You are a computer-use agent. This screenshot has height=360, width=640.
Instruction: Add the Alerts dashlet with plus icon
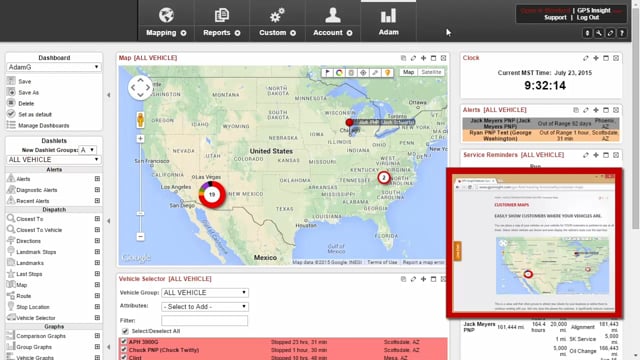[x=97, y=179]
